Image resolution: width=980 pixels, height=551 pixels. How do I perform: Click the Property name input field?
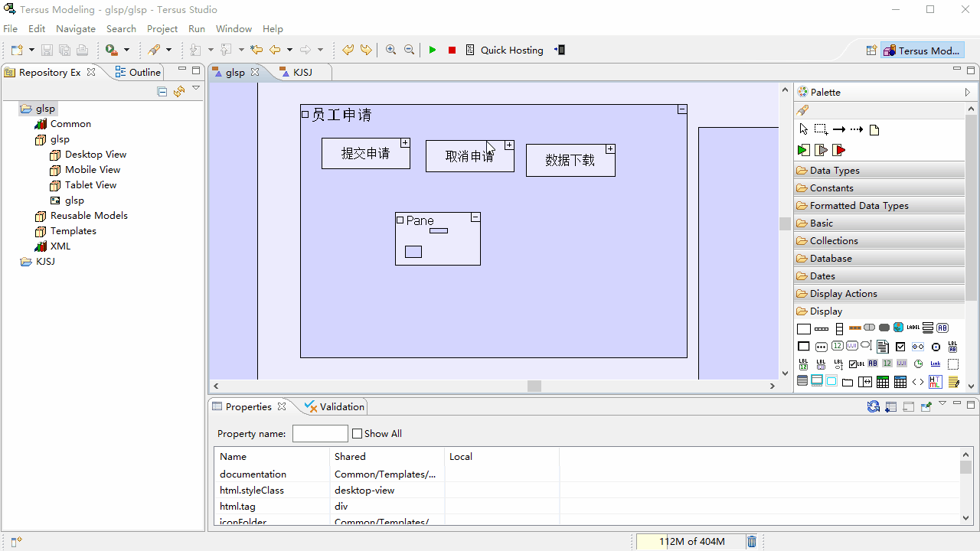point(320,433)
